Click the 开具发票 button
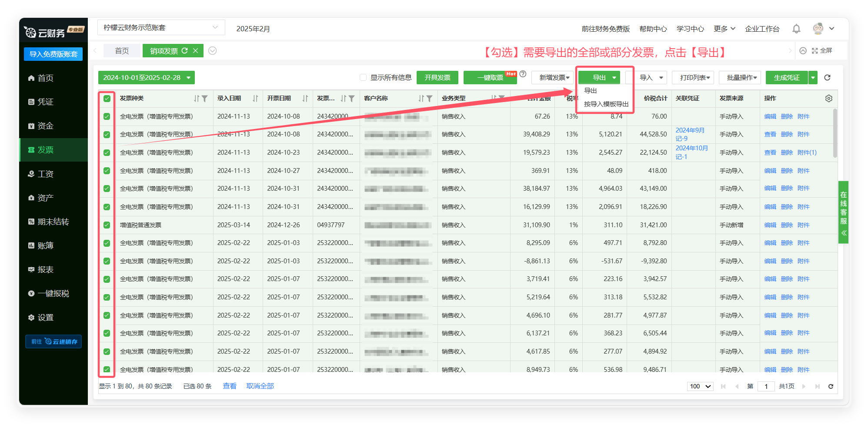This screenshot has width=868, height=424. tap(437, 77)
